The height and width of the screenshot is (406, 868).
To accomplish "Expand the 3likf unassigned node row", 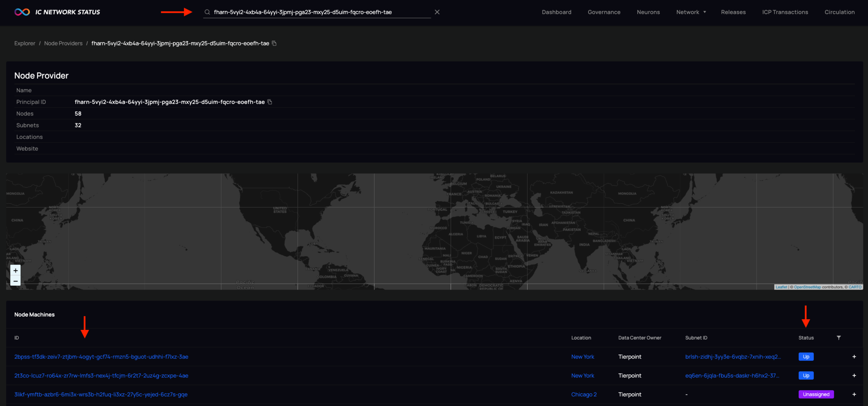I will [x=854, y=395].
